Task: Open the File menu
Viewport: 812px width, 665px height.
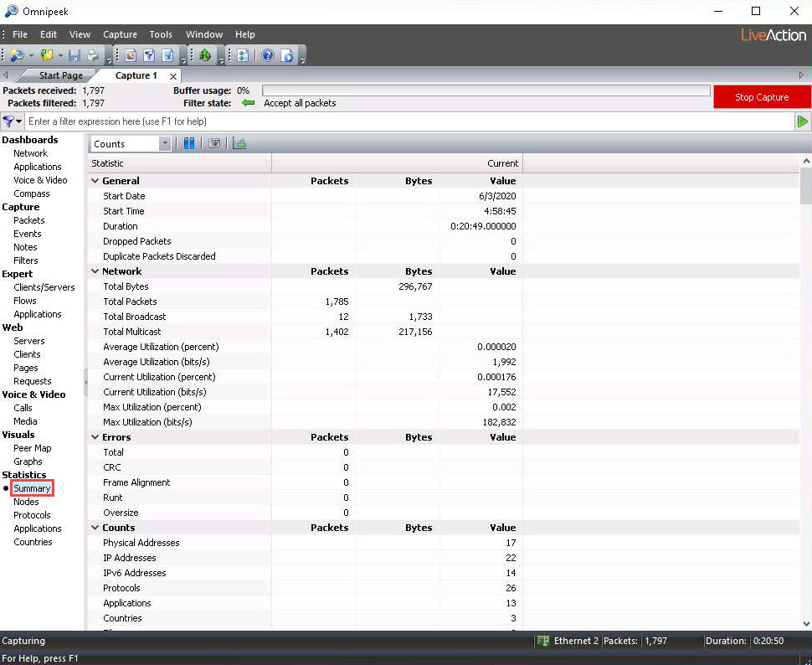Action: click(20, 34)
